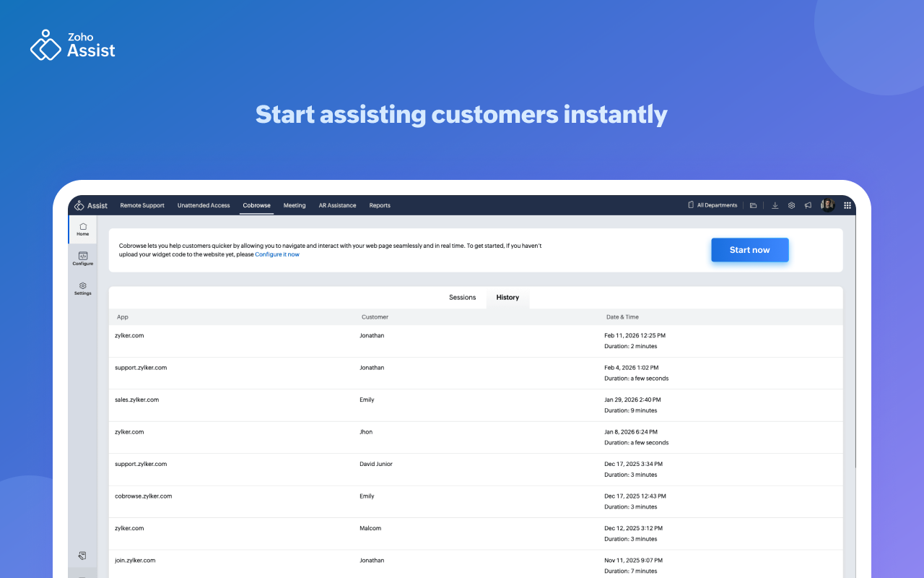Go to the Unattended Access tab

[x=204, y=205]
